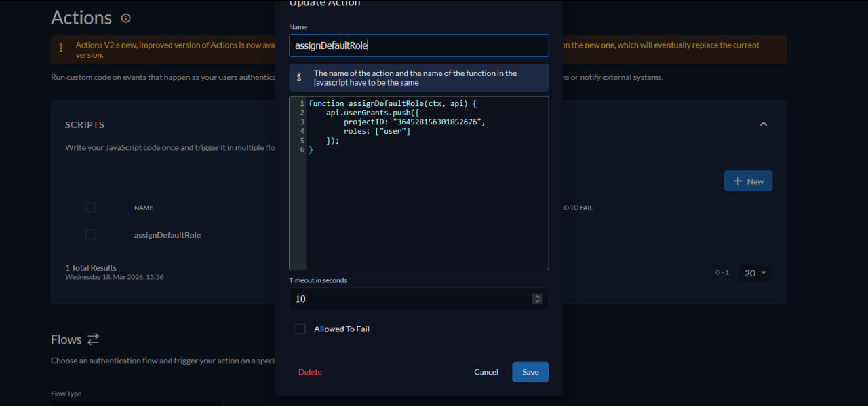
Task: Click the roles: ["user"] code line
Action: pos(377,131)
